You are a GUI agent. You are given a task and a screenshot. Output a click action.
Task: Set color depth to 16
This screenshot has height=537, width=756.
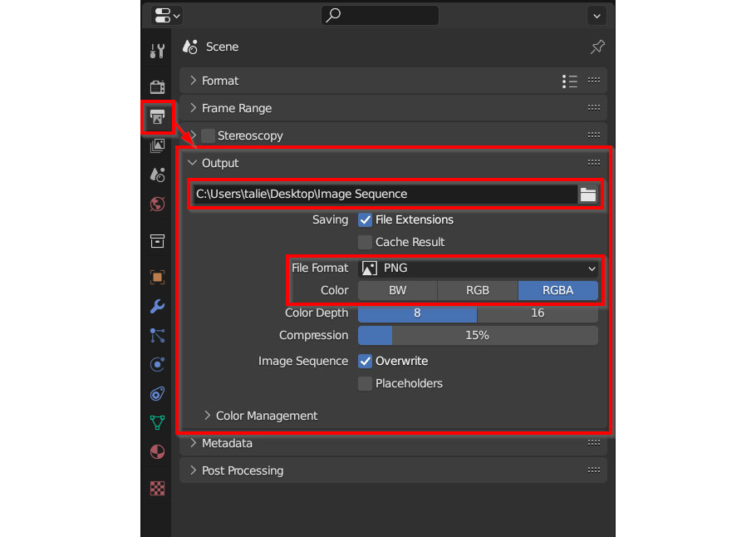pos(538,313)
